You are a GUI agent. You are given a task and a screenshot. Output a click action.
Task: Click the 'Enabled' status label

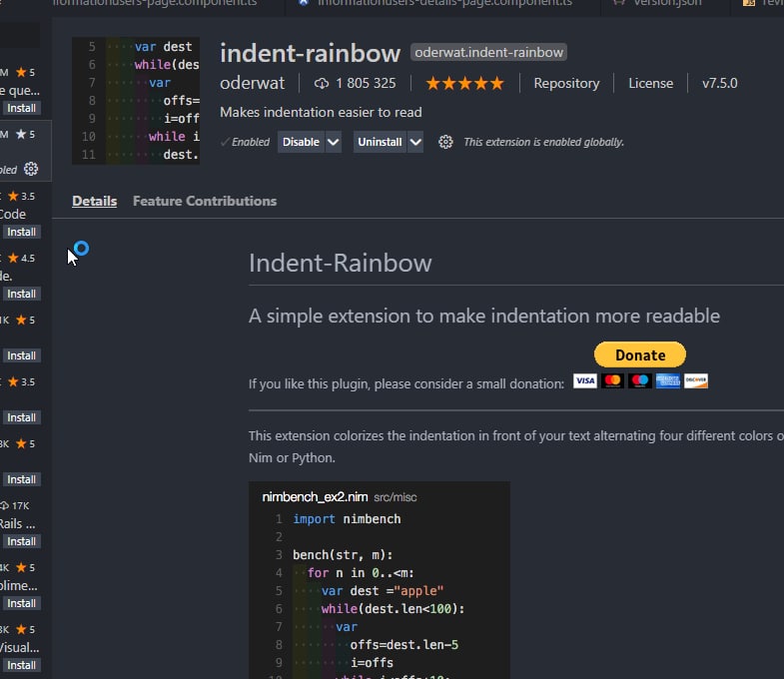251,142
